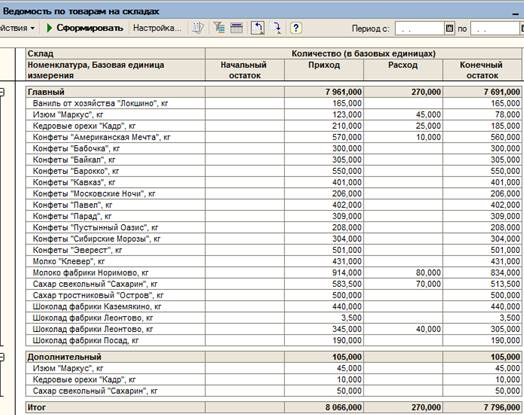
Task: Select Конфеты "Барокко" row
Action: click(273, 171)
